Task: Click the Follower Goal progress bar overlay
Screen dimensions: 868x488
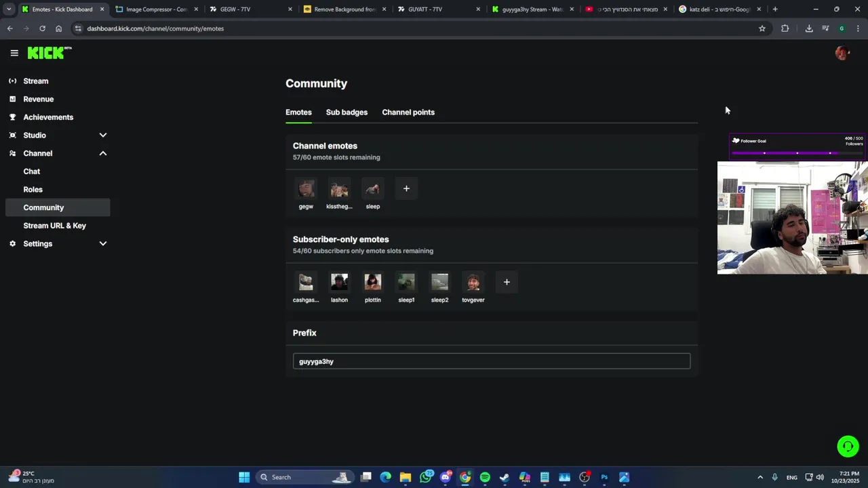Action: pos(797,153)
